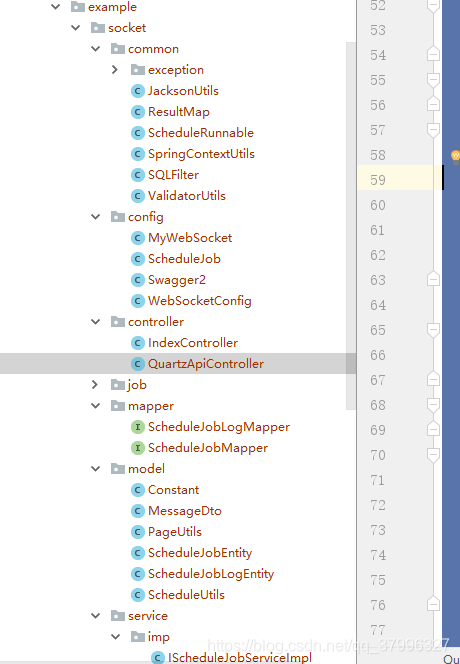Click the SQLFilter class icon
The width and height of the screenshot is (460, 664).
pyautogui.click(x=137, y=175)
